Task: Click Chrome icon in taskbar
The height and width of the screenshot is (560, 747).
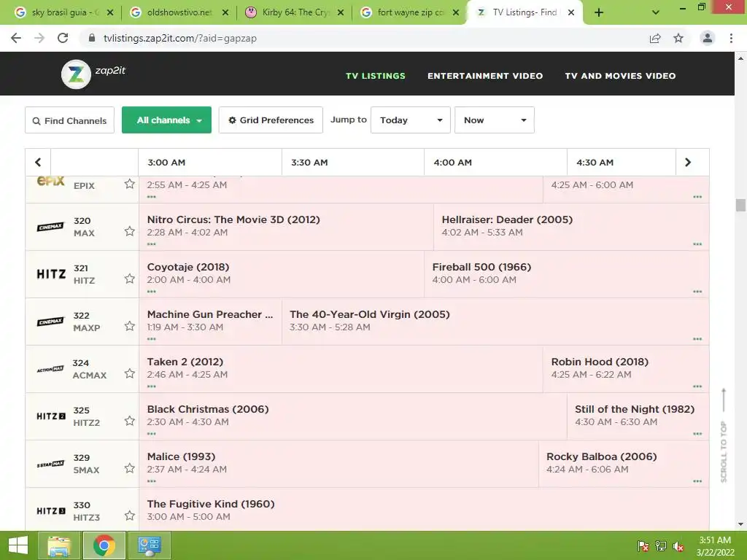Action: click(x=104, y=545)
